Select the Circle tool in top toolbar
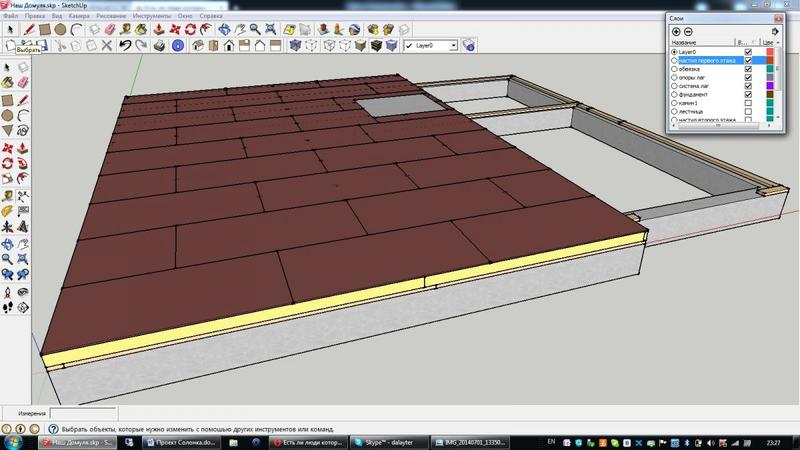Viewport: 800px width, 450px height. pyautogui.click(x=61, y=30)
